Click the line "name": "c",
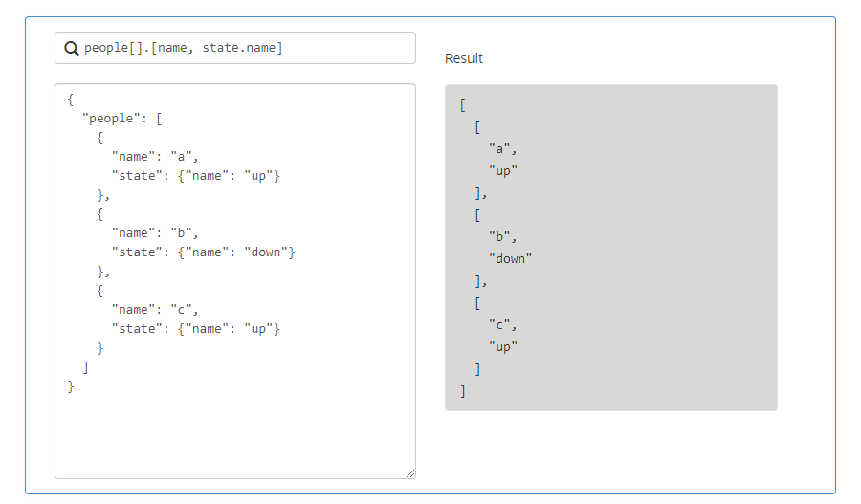The height and width of the screenshot is (504, 861). coord(155,310)
